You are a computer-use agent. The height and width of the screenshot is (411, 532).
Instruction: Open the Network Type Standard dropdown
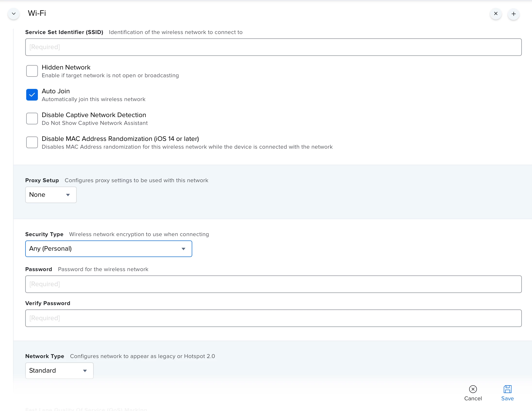(x=59, y=370)
